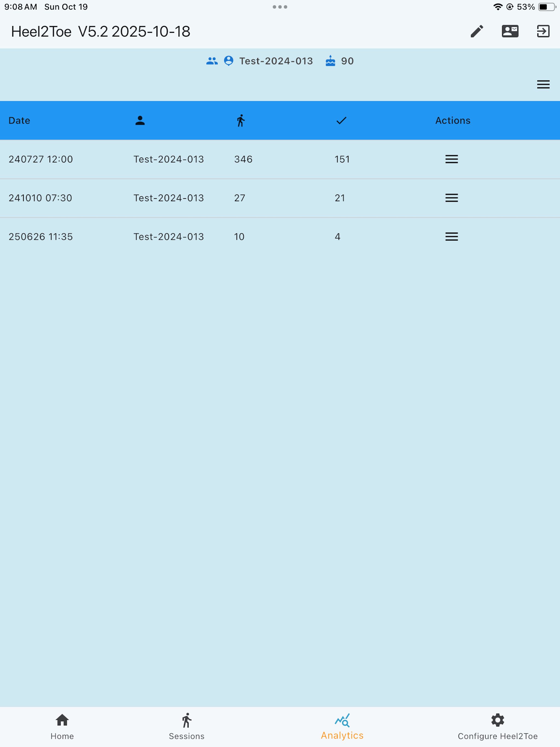Tap step count 27

tap(240, 198)
